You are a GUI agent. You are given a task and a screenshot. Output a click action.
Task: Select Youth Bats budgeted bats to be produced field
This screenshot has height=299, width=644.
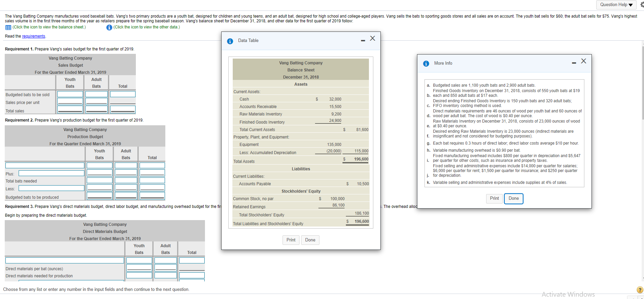click(x=100, y=196)
